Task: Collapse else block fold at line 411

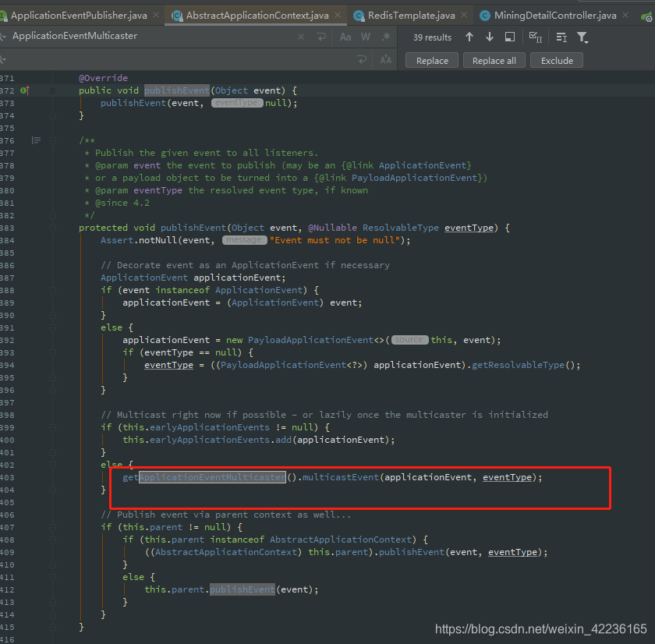Action: tap(52, 577)
